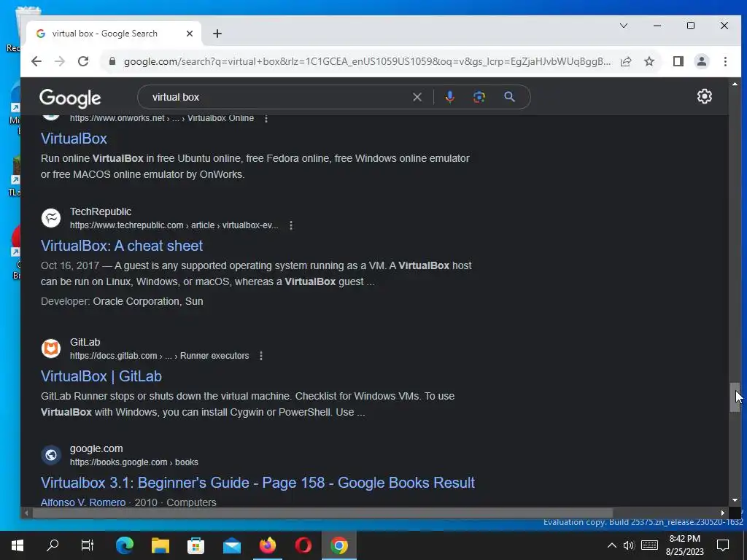Open Microsoft Store from the taskbar
Screen dimensions: 747x560
(x=196, y=545)
